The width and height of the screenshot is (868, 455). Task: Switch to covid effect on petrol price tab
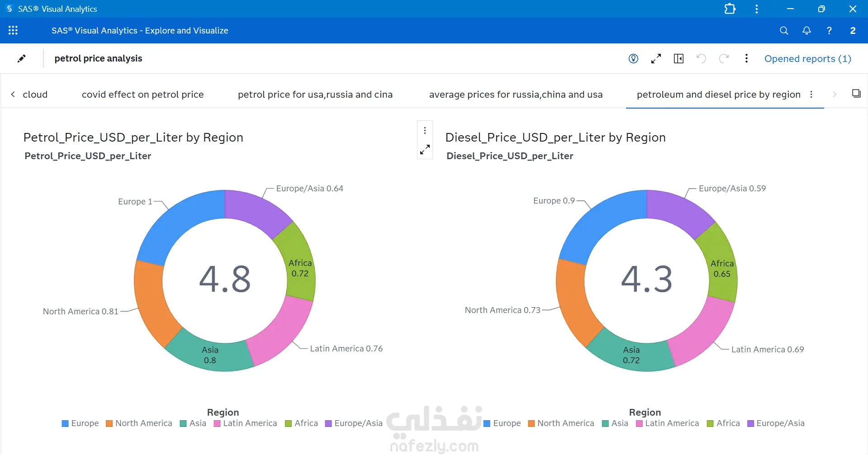coord(142,95)
